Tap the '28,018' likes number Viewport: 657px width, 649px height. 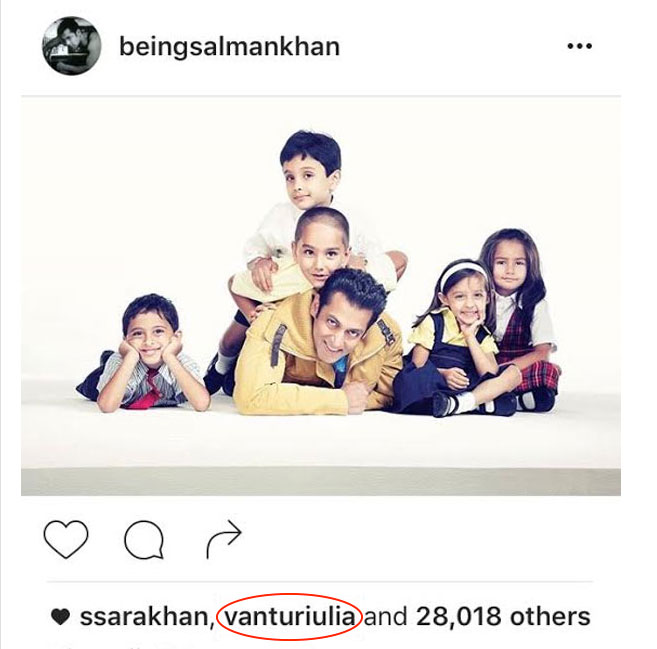(458, 617)
